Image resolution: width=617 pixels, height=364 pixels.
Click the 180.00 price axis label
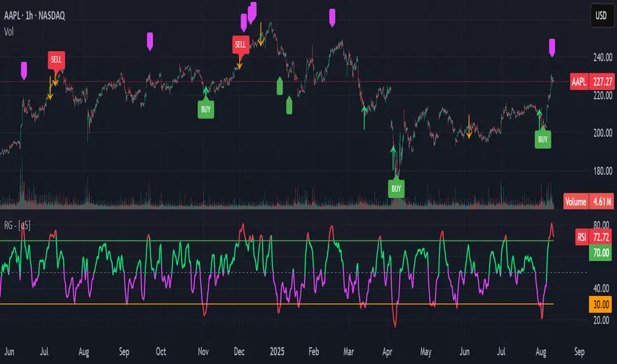tap(602, 171)
